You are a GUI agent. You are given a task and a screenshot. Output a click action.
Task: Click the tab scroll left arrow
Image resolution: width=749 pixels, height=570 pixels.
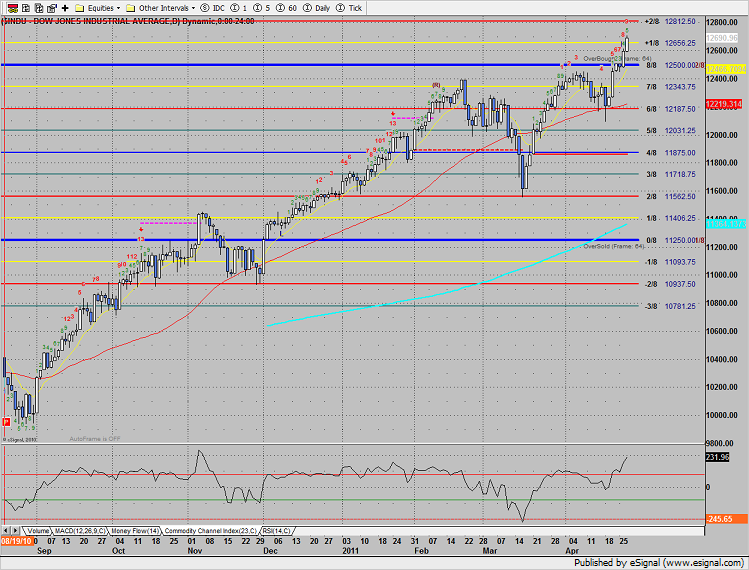pyautogui.click(x=6, y=530)
